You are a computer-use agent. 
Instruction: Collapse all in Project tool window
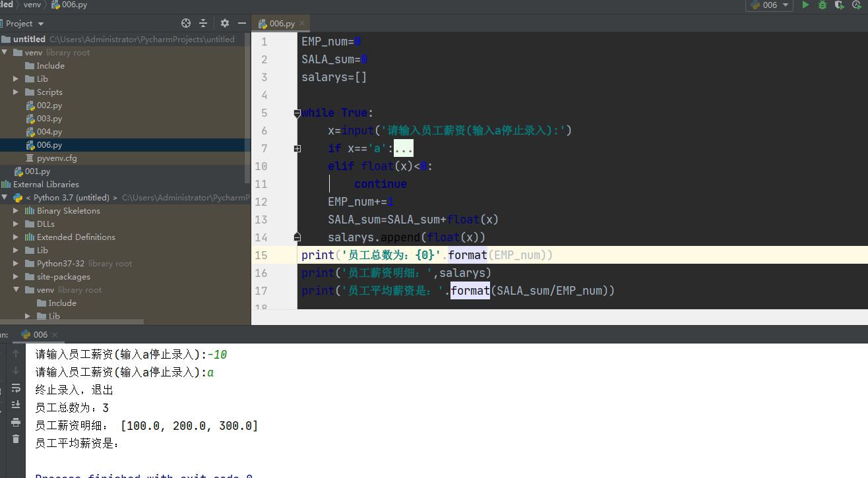click(203, 23)
